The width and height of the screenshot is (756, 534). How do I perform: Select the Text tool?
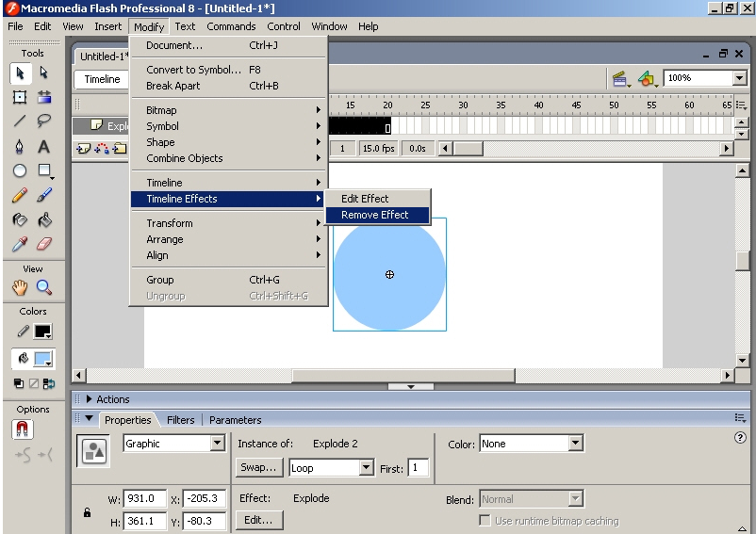(x=43, y=147)
